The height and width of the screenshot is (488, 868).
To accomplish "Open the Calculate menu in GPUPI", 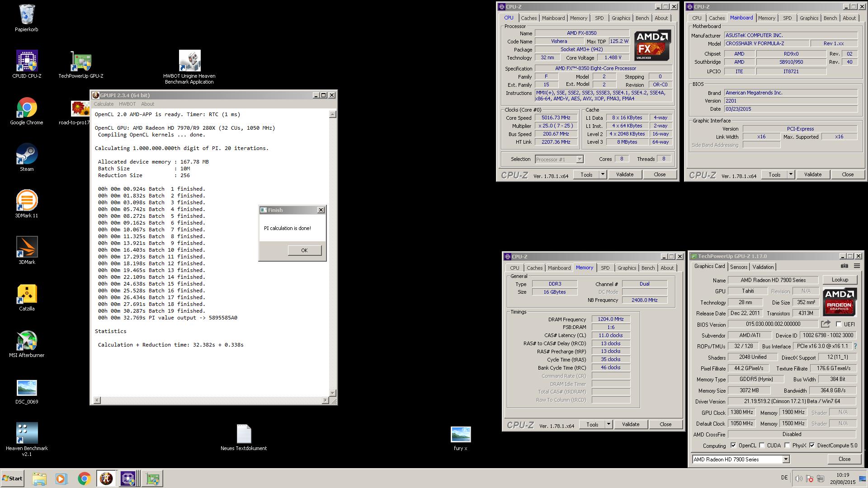I will tap(104, 104).
